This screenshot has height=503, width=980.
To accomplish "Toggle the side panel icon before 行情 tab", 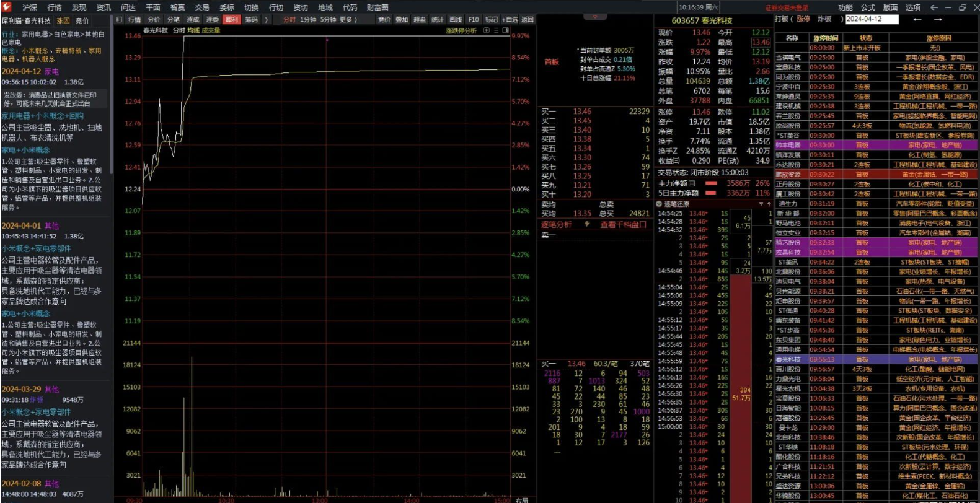I will (119, 20).
